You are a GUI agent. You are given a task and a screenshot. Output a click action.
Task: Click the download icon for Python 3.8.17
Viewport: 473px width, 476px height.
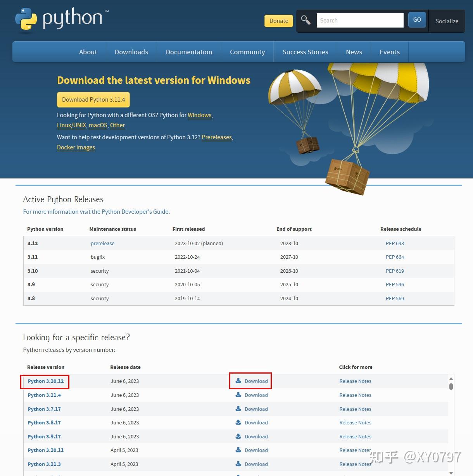tap(238, 422)
